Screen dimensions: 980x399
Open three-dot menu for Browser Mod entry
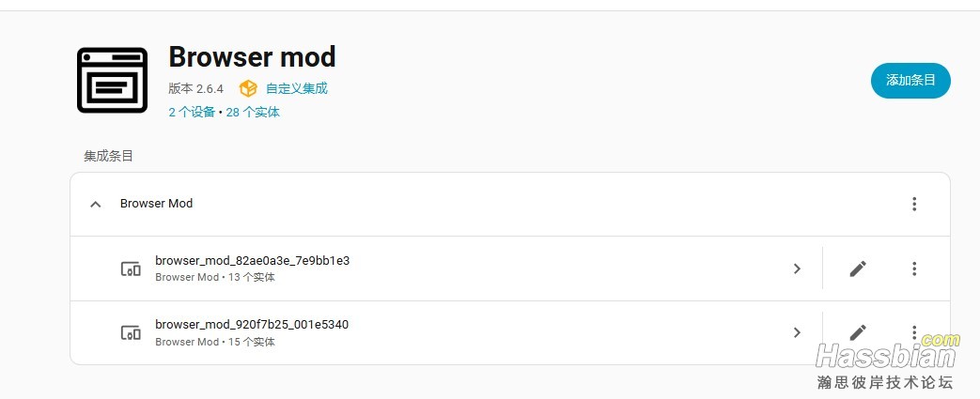pyautogui.click(x=914, y=204)
